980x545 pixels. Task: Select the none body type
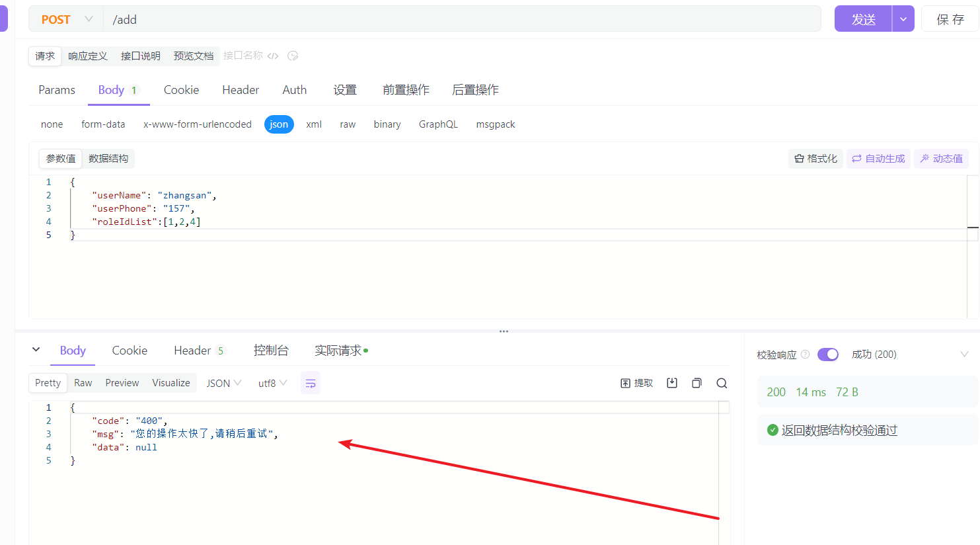52,124
